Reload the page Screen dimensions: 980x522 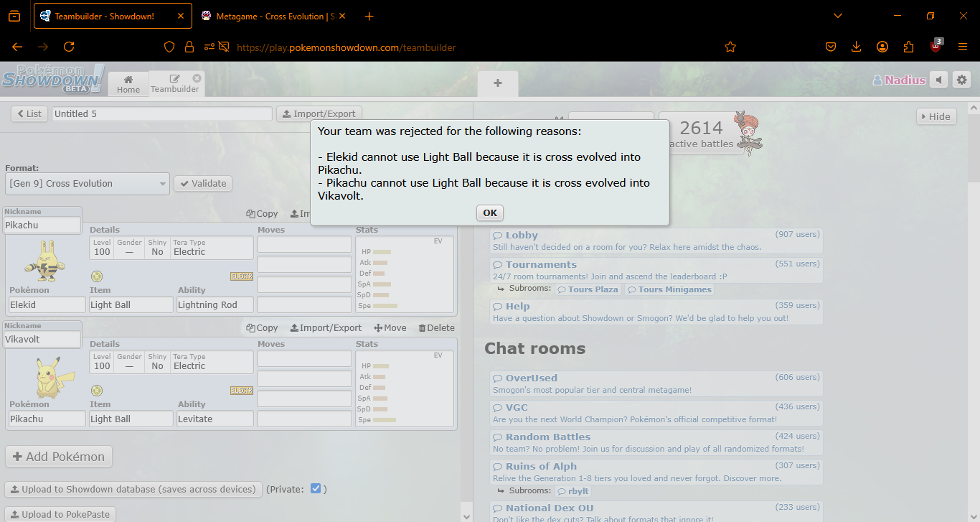pos(69,47)
